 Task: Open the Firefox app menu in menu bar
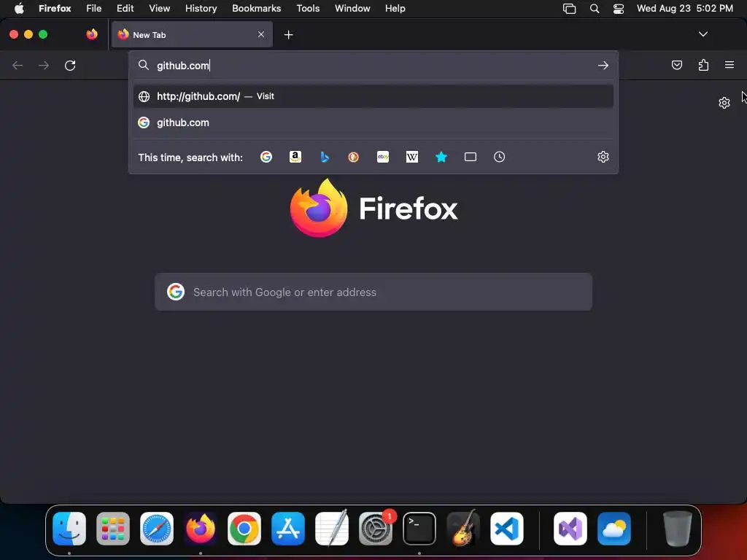coord(55,8)
